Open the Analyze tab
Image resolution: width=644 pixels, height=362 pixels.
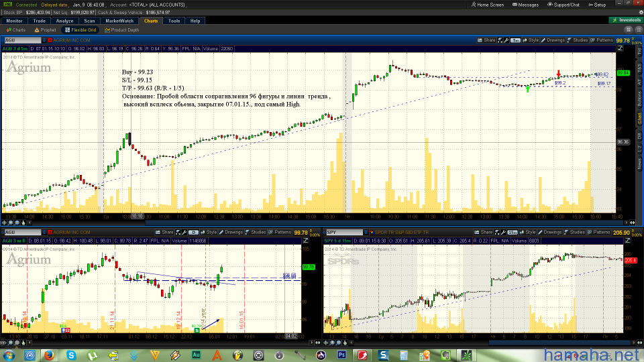click(x=64, y=21)
